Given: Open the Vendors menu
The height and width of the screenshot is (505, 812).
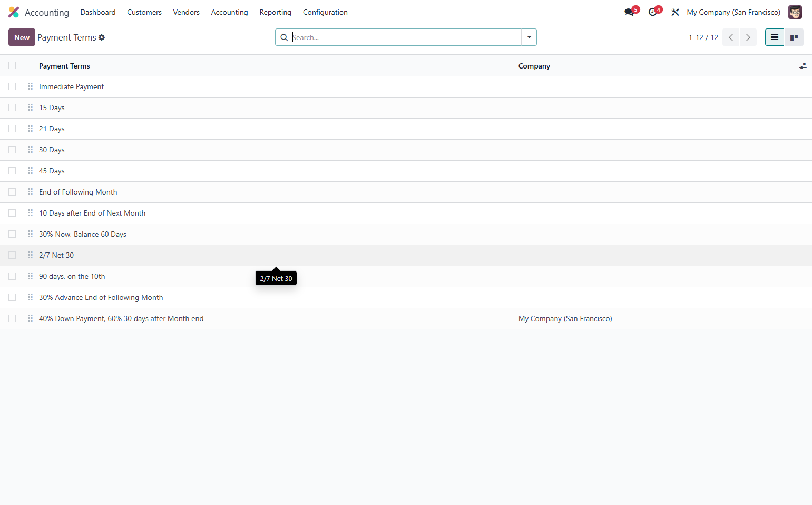Looking at the screenshot, I should click(x=187, y=12).
